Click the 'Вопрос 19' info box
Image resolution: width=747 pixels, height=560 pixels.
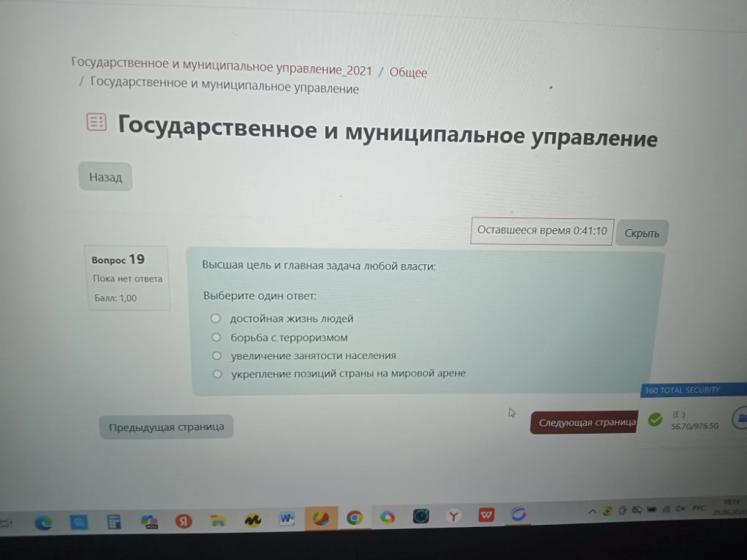127,278
